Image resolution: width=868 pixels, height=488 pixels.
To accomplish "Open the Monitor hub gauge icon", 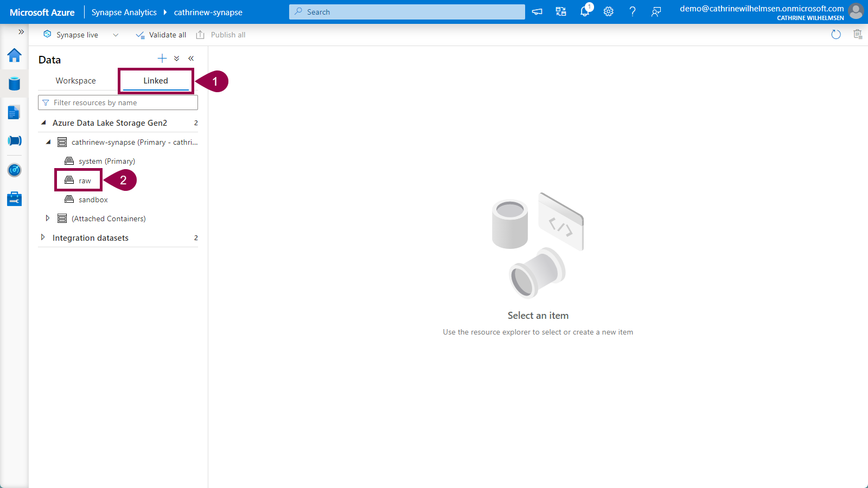I will (15, 170).
